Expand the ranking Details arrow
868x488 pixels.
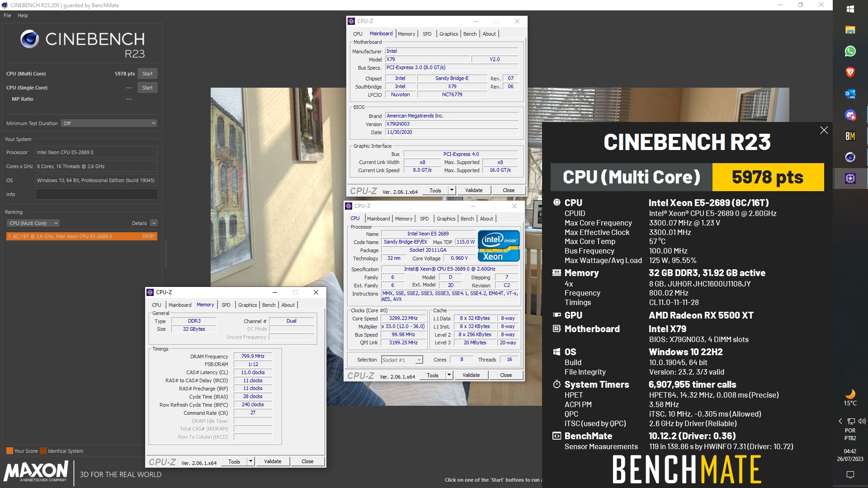click(x=154, y=223)
